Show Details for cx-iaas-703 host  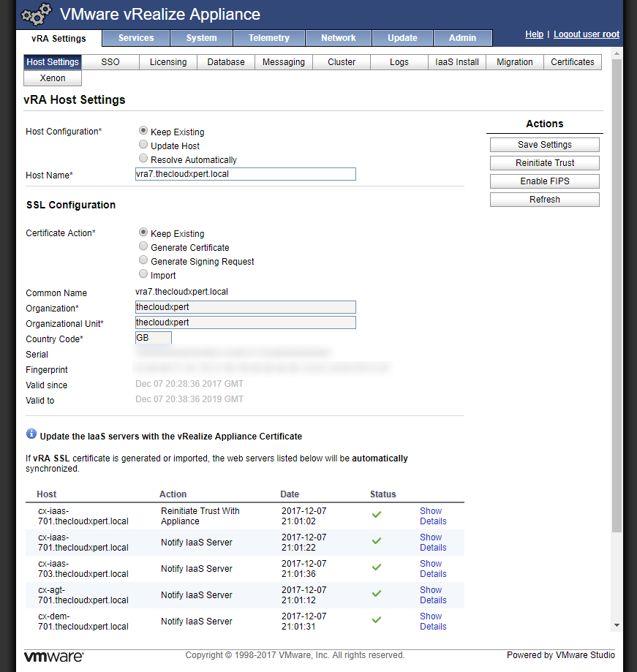pyautogui.click(x=432, y=569)
